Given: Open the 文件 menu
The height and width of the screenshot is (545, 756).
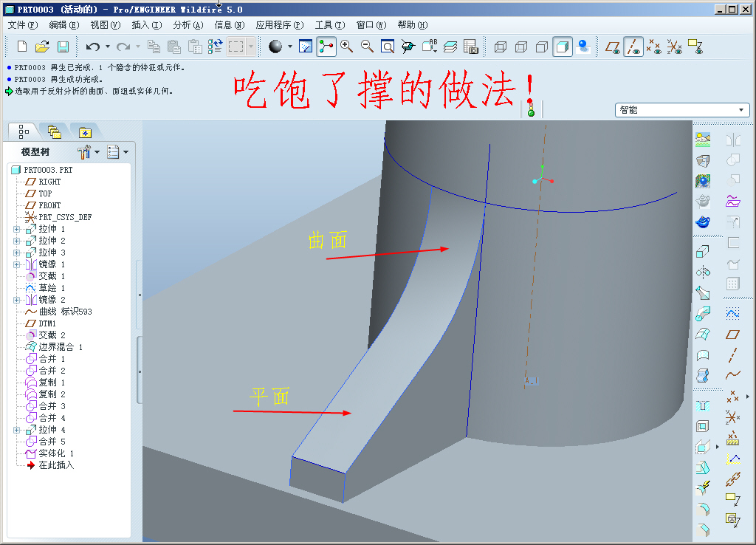Looking at the screenshot, I should (23, 25).
